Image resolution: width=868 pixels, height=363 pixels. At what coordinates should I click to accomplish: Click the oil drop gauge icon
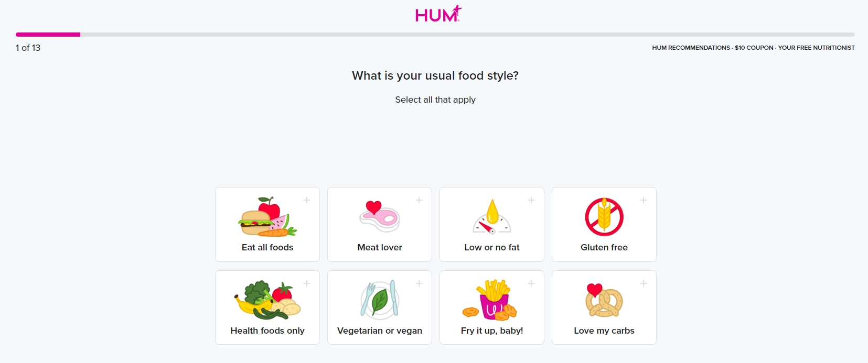(492, 216)
